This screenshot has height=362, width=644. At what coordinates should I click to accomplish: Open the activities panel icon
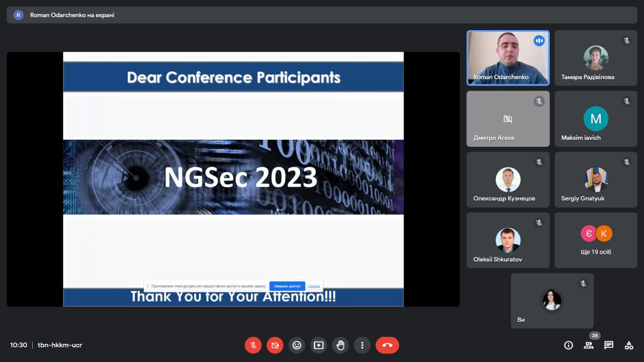(629, 345)
